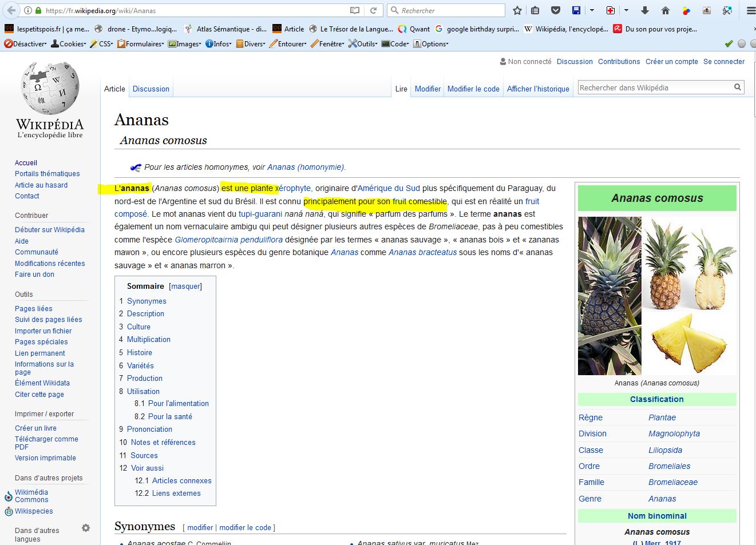The image size is (756, 545).
Task: Open language settings gear icon
Action: pyautogui.click(x=86, y=528)
